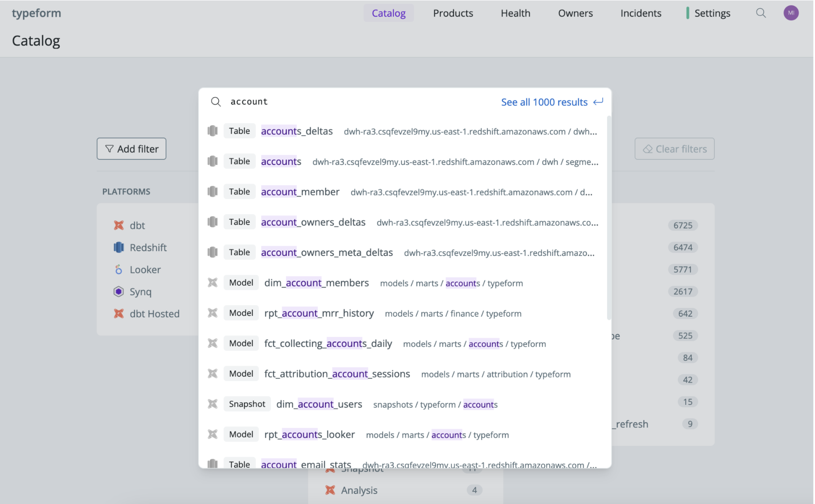Navigate to the Health section
815x504 pixels.
pos(515,13)
